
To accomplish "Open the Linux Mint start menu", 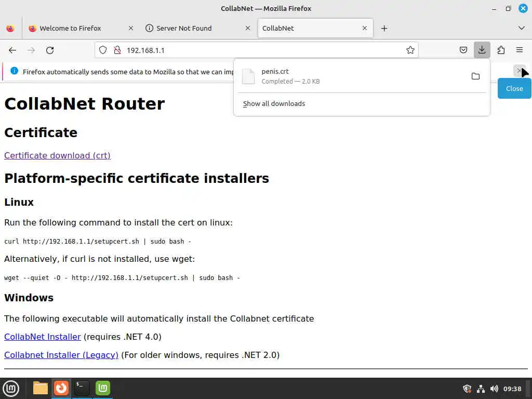I will click(x=11, y=389).
